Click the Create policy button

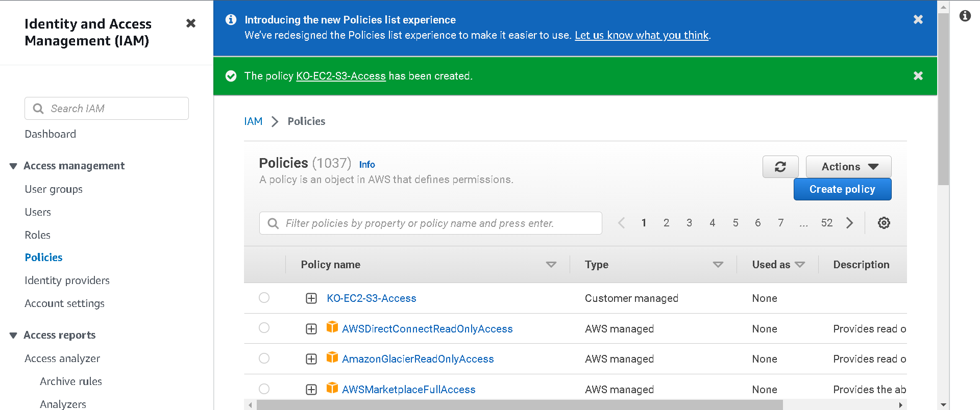point(842,189)
